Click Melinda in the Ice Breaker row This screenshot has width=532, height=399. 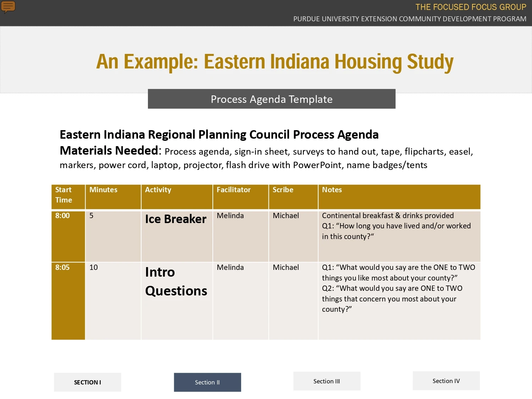[x=241, y=237]
